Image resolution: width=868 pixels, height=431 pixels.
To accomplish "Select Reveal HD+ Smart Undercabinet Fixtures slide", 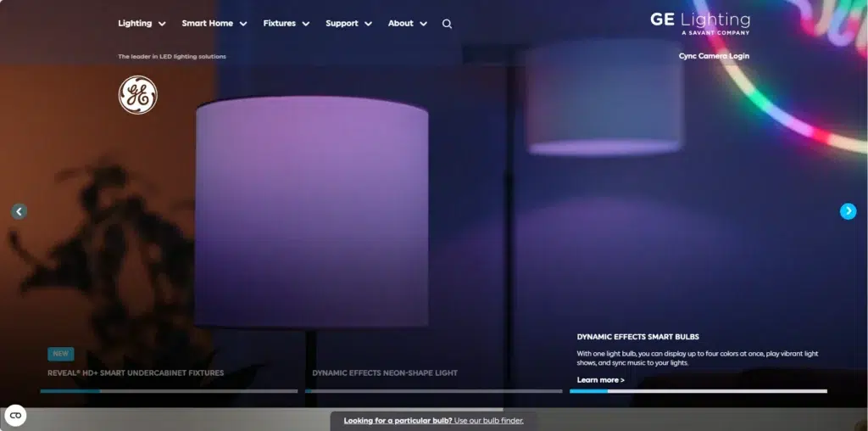I will [x=136, y=372].
